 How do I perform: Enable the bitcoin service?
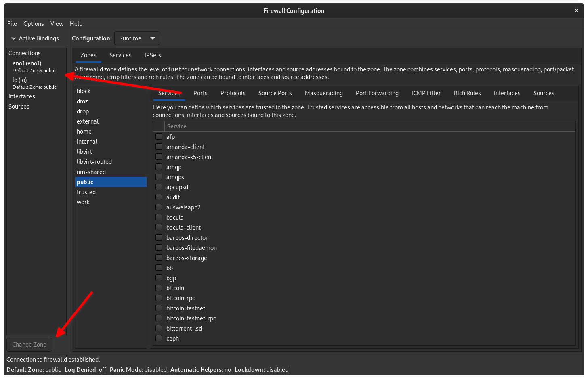coord(158,288)
